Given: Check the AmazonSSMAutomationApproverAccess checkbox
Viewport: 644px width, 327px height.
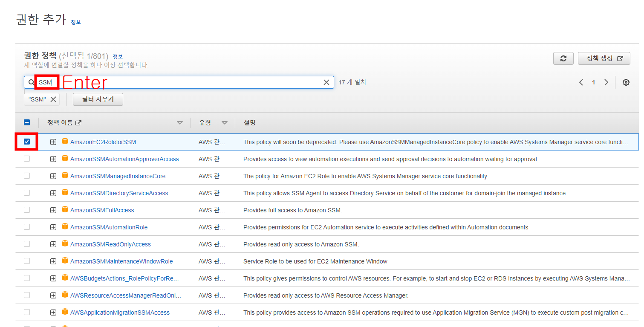Looking at the screenshot, I should (x=27, y=159).
